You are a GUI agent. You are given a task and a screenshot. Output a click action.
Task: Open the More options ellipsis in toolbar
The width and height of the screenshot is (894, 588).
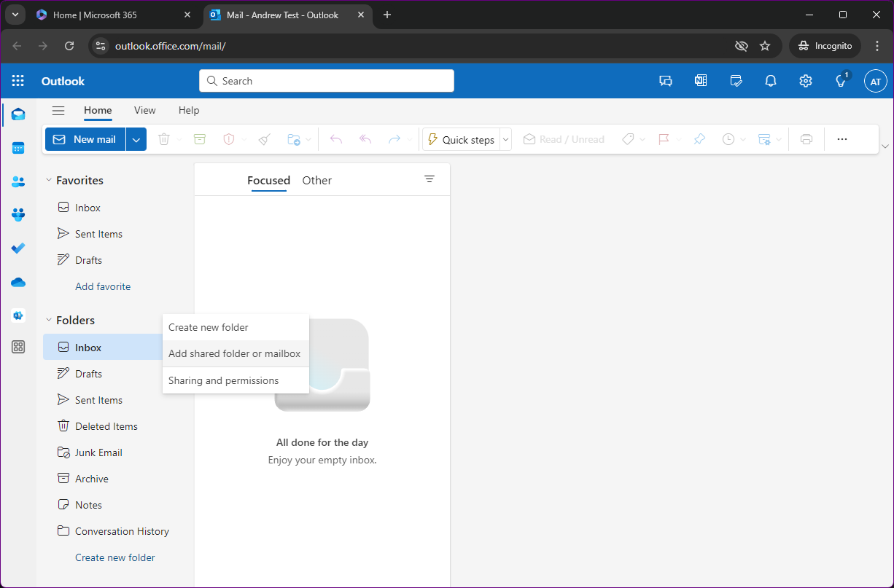pyautogui.click(x=842, y=139)
